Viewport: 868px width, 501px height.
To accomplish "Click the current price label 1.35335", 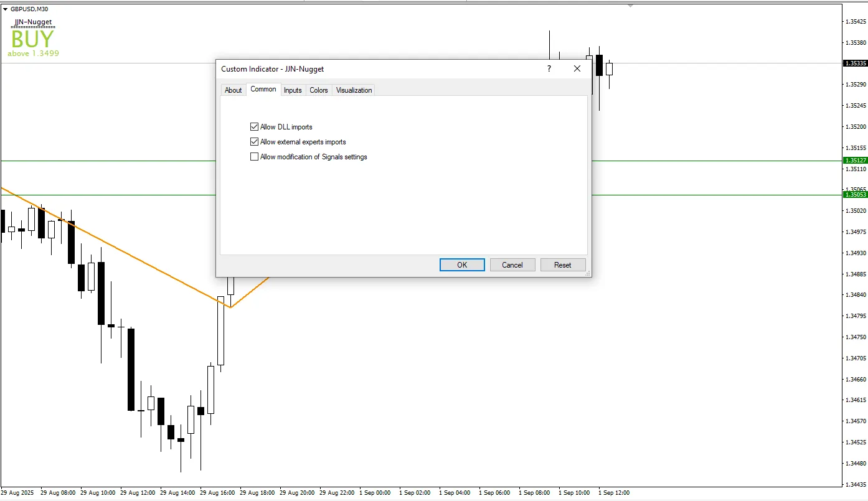I will click(x=854, y=63).
